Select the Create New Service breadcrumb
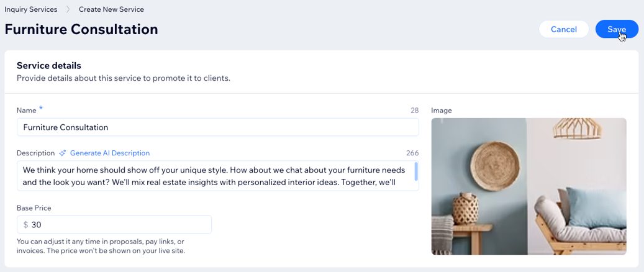 point(111,9)
